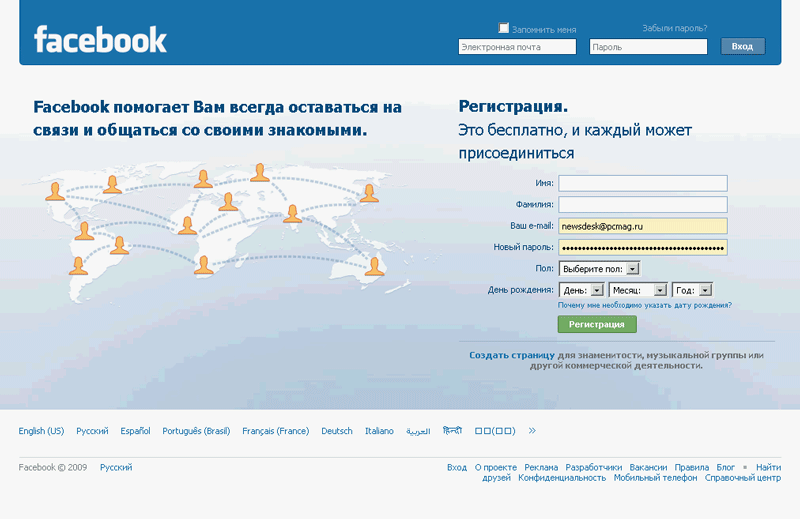Select Deutsch from the language list

(x=337, y=431)
